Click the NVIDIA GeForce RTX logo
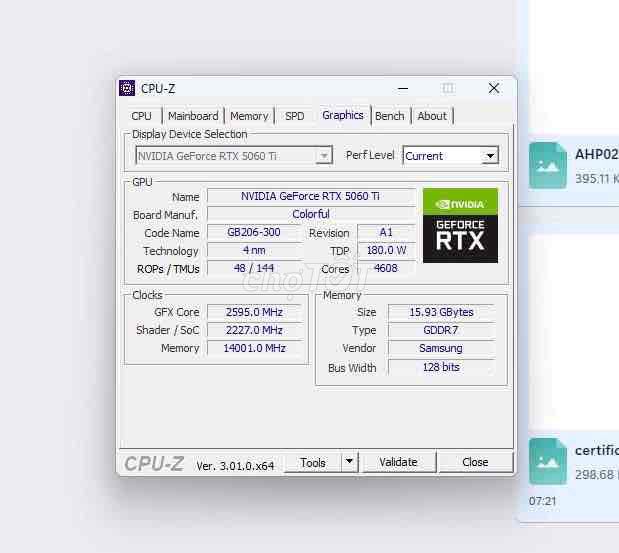This screenshot has width=619, height=553. [x=460, y=225]
